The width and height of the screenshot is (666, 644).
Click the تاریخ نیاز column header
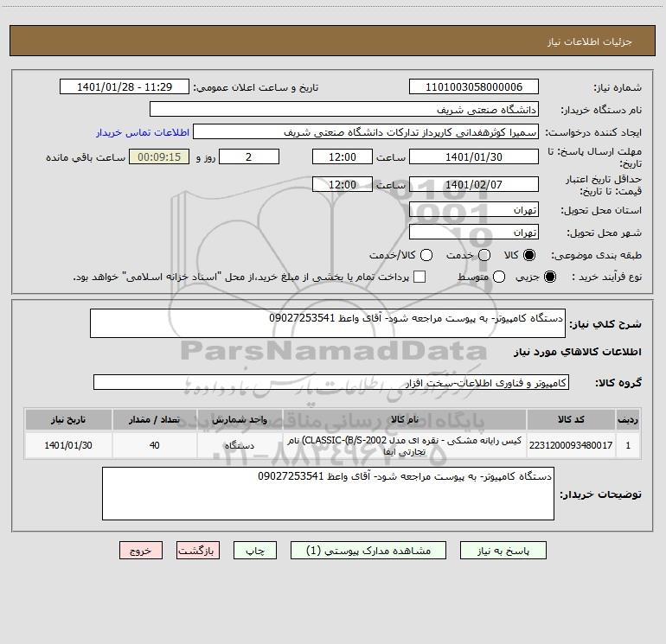coord(68,419)
